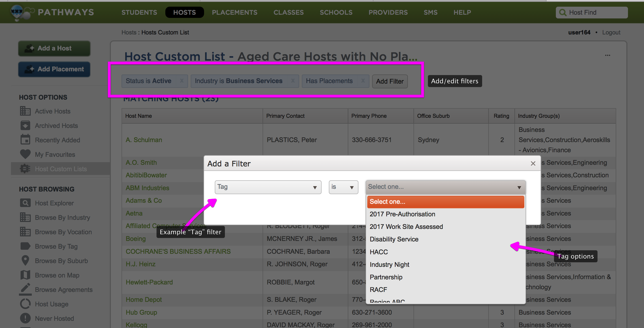This screenshot has width=644, height=328.
Task: Click the Browse By Tag label icon
Action: click(25, 246)
